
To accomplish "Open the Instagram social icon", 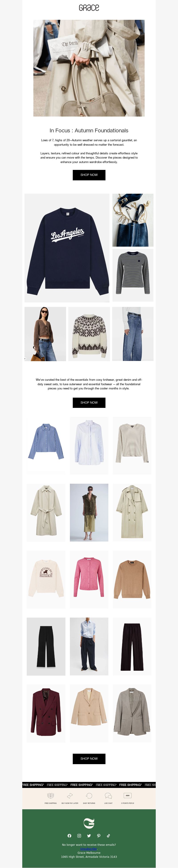I will [x=79, y=836].
